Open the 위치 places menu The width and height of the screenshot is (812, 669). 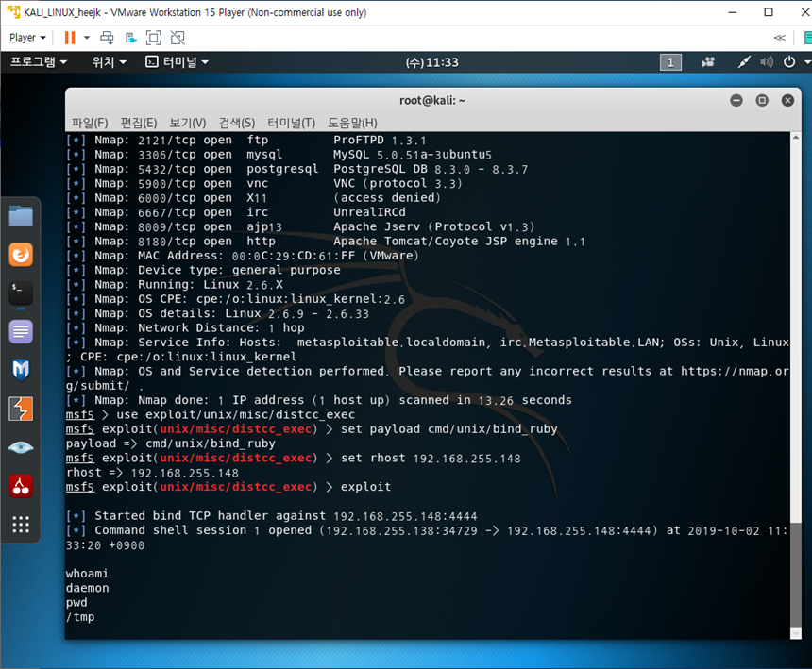[x=109, y=62]
